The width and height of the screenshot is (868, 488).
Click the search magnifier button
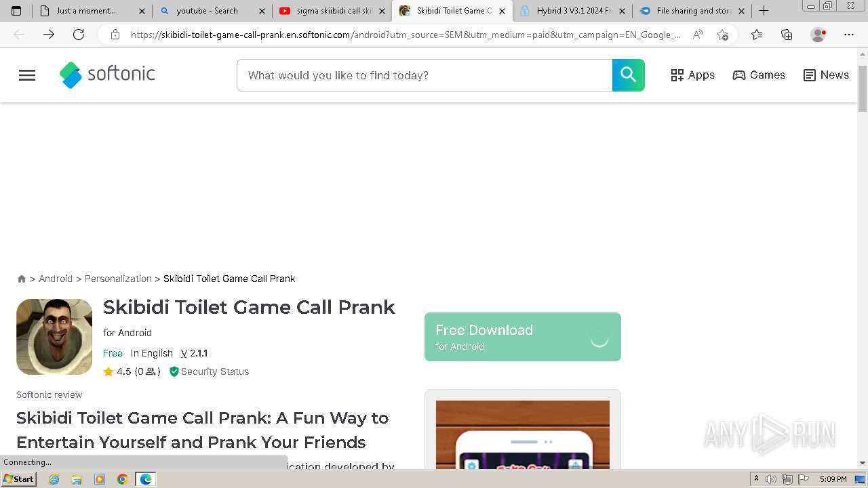pos(629,75)
